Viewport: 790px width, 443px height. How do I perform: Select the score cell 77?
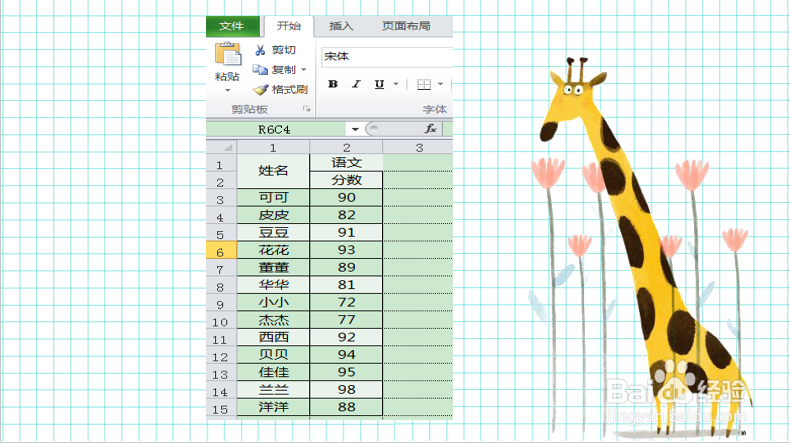point(347,320)
